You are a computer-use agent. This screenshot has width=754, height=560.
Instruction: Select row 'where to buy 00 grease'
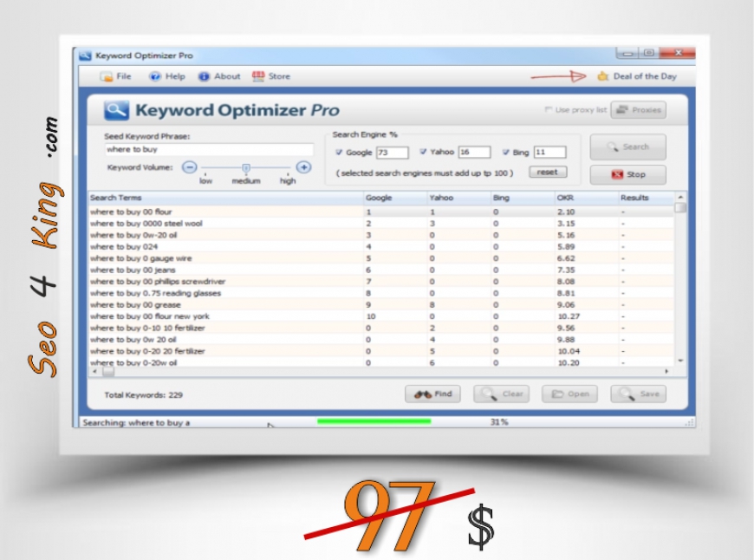380,304
